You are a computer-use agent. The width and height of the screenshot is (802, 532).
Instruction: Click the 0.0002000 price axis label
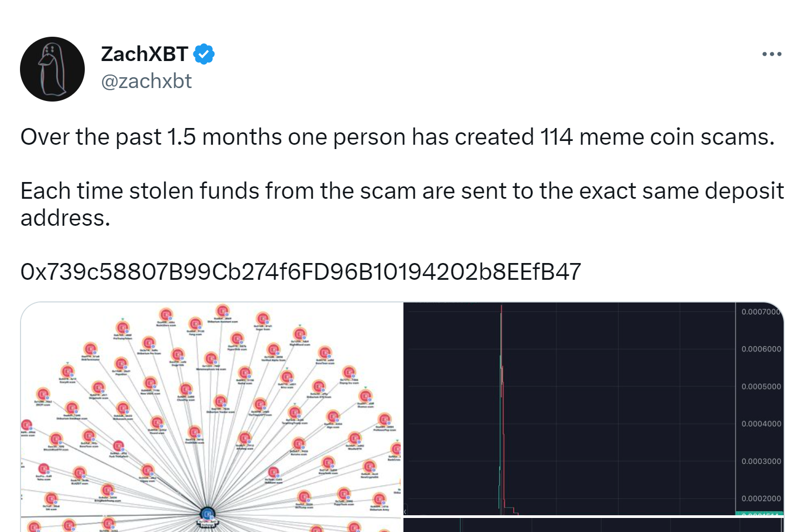pos(761,499)
